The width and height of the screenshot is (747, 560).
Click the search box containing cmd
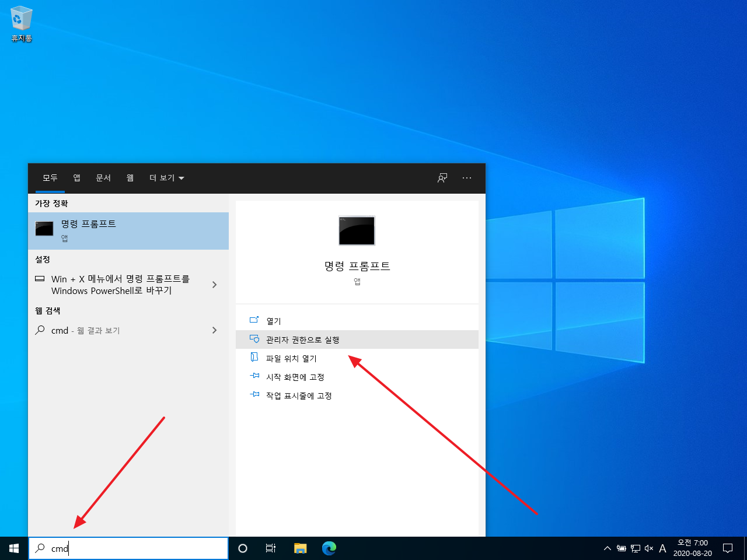pos(128,548)
